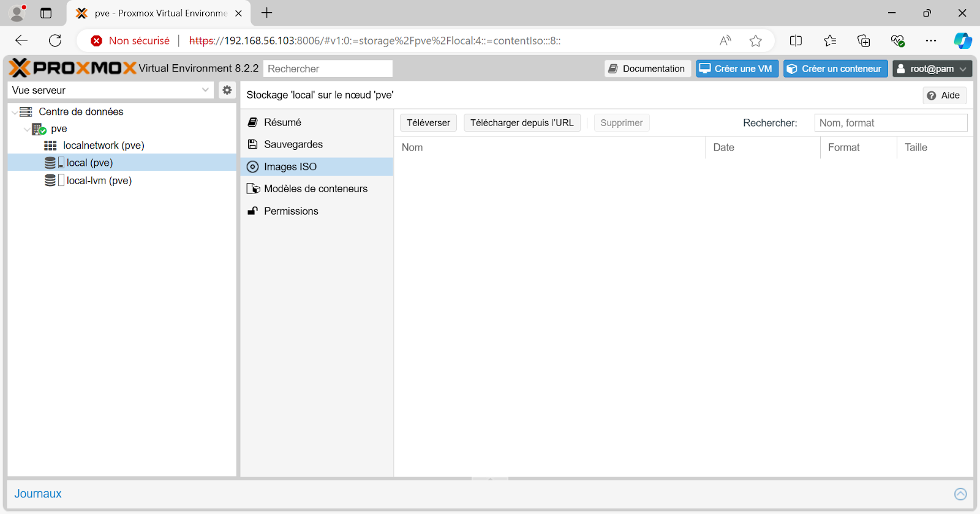
Task: Open browser collections icon
Action: click(864, 40)
